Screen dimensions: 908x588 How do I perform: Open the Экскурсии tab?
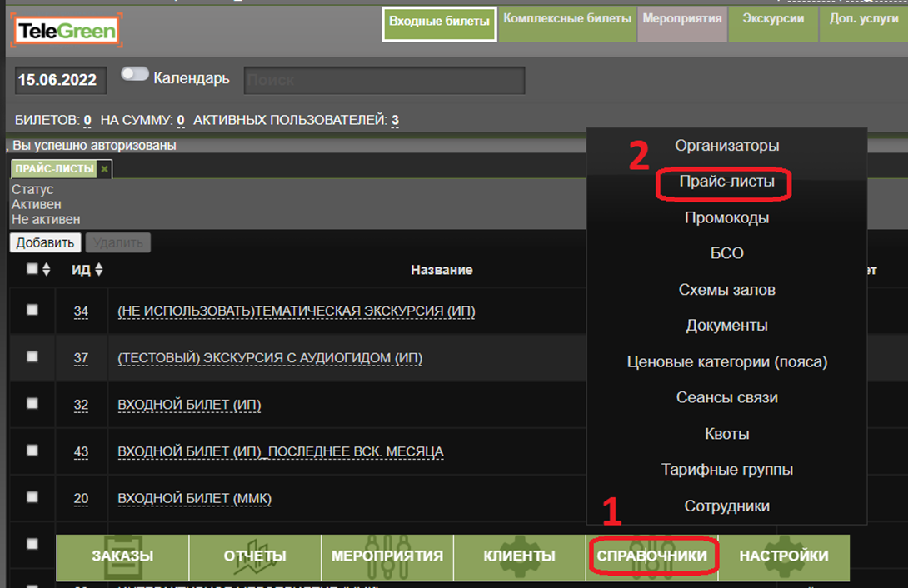(x=772, y=19)
